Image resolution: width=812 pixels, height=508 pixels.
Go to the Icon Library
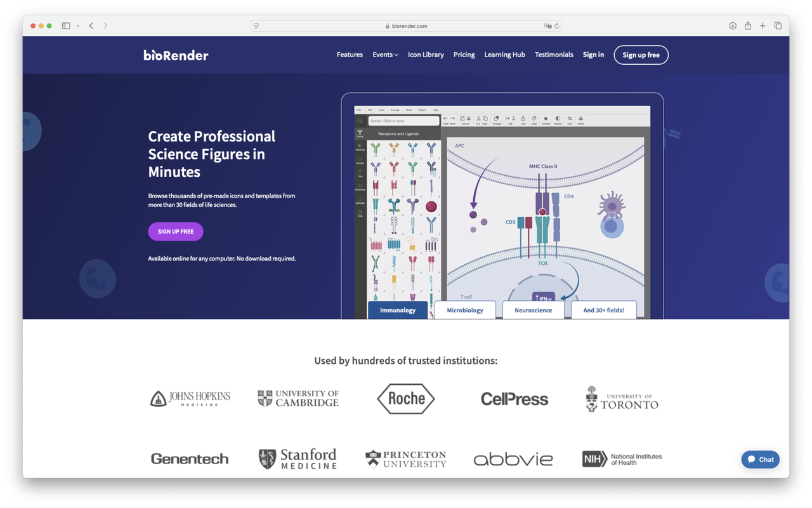pyautogui.click(x=426, y=55)
